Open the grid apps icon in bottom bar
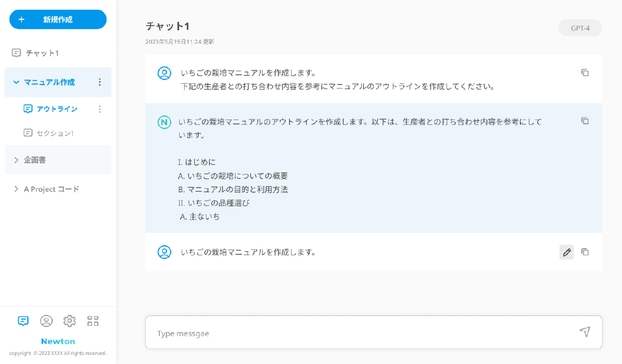 coord(93,321)
